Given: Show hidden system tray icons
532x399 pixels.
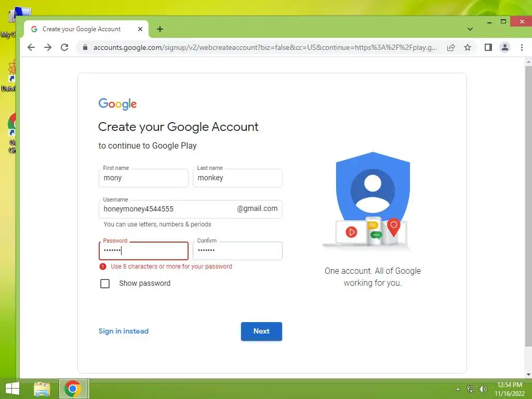Looking at the screenshot, I should point(458,389).
